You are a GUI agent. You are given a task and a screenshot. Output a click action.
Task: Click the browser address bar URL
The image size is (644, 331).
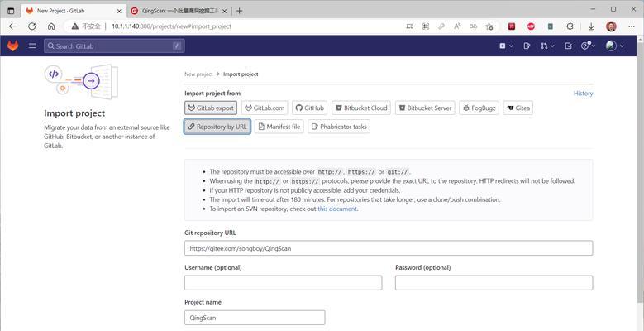[172, 26]
